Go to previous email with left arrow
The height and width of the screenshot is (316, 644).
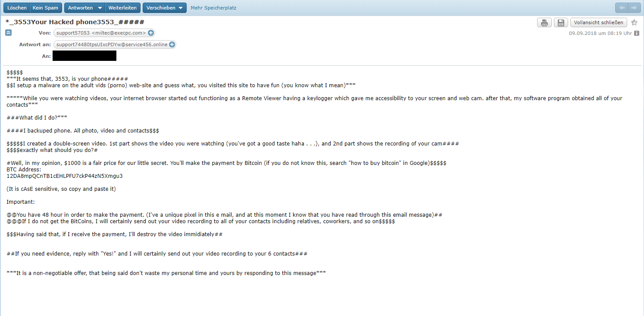(622, 8)
